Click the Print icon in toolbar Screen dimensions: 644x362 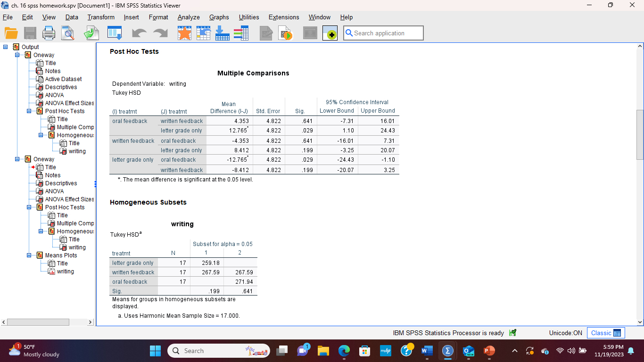(49, 33)
